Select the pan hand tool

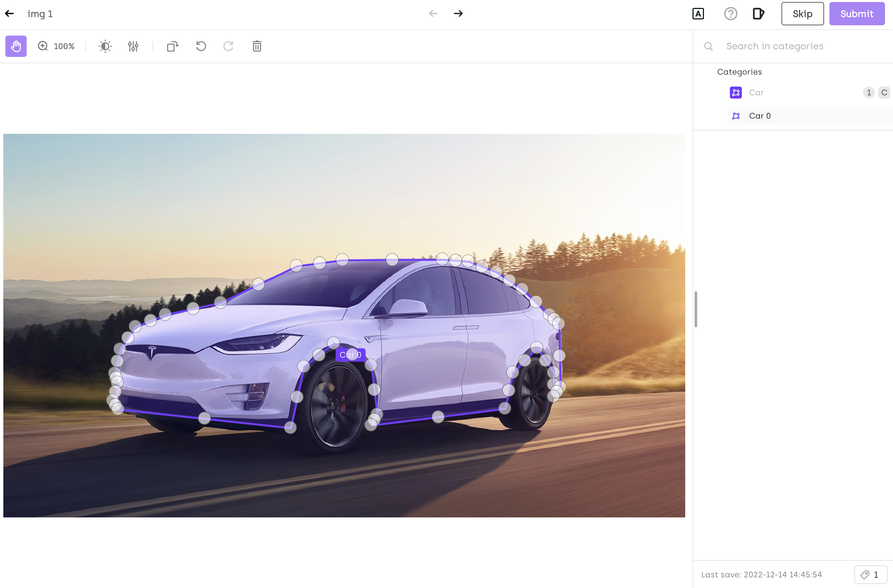point(16,46)
